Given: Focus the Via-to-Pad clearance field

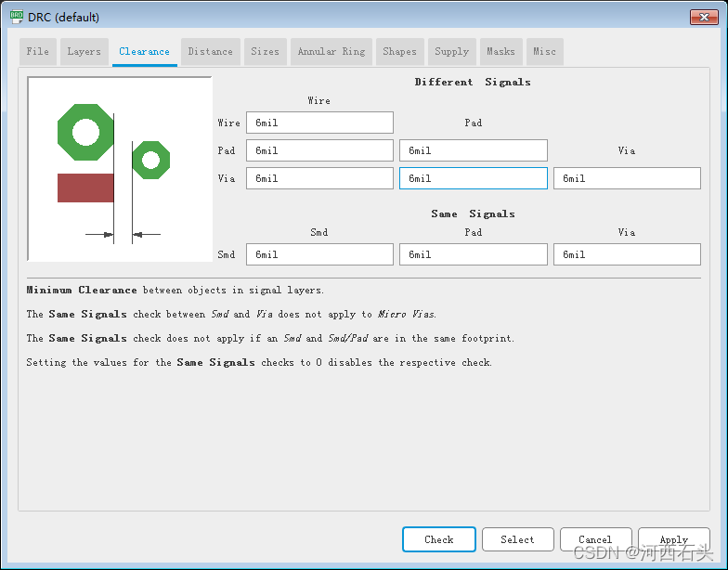Looking at the screenshot, I should (474, 178).
